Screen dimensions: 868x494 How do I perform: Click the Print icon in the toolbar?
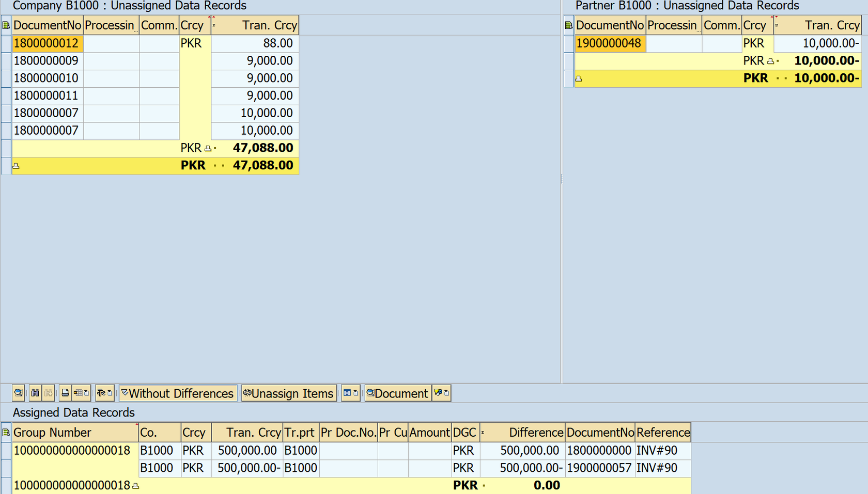coord(65,393)
